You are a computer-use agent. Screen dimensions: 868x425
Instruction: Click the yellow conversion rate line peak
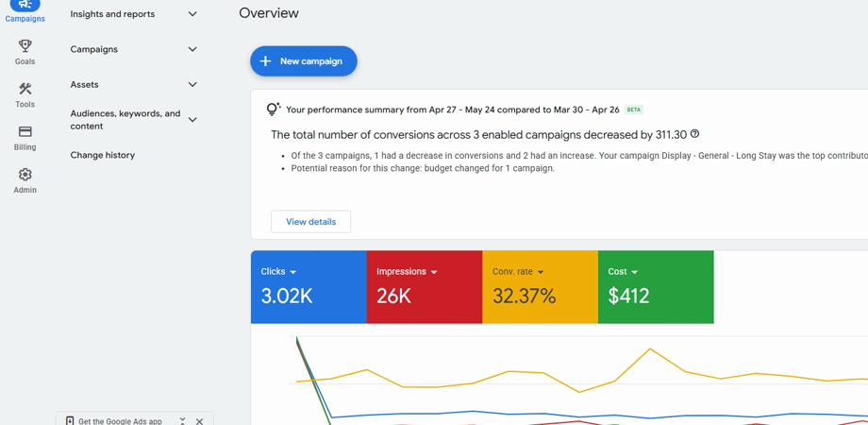tap(650, 348)
